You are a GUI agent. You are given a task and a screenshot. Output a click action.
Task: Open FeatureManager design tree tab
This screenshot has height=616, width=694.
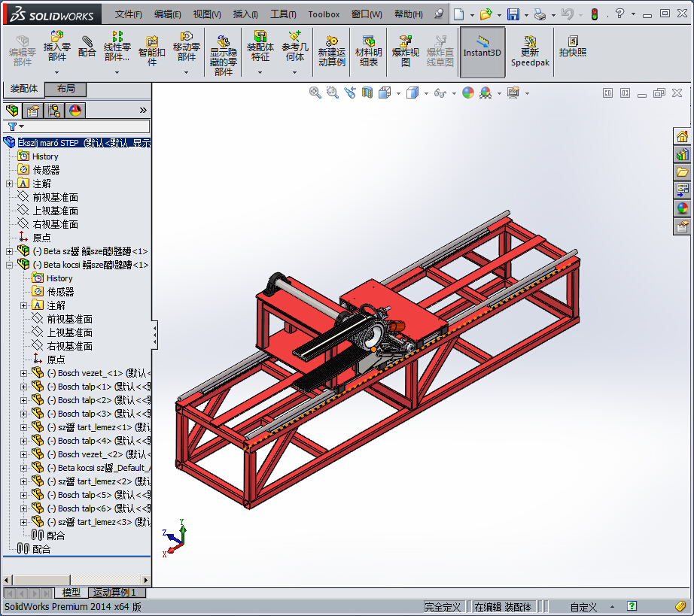(x=12, y=110)
